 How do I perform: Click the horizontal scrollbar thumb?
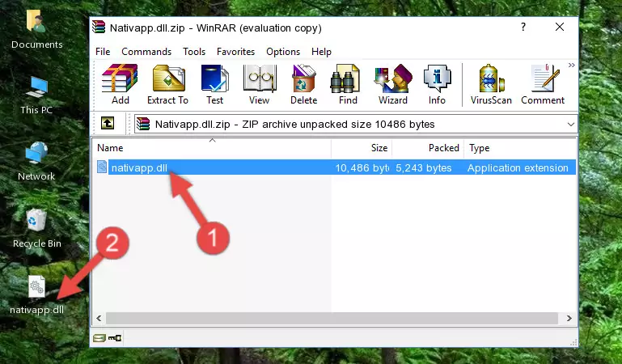pyautogui.click(x=332, y=318)
